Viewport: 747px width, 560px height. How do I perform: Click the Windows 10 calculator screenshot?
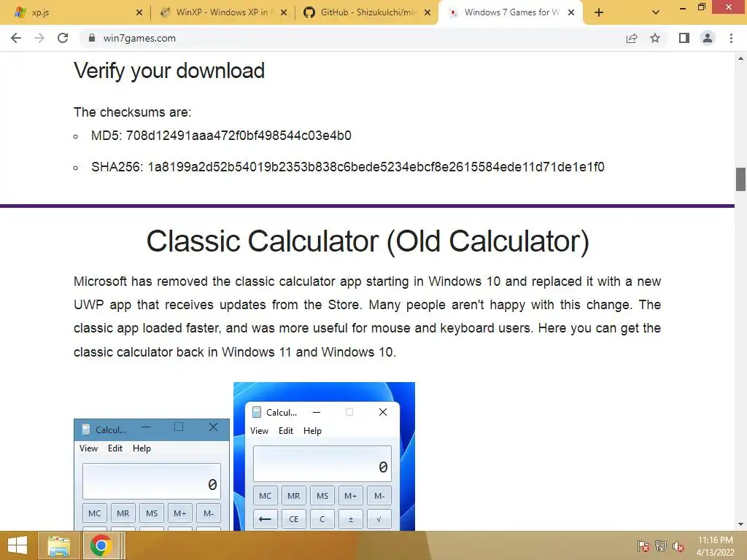(152, 474)
